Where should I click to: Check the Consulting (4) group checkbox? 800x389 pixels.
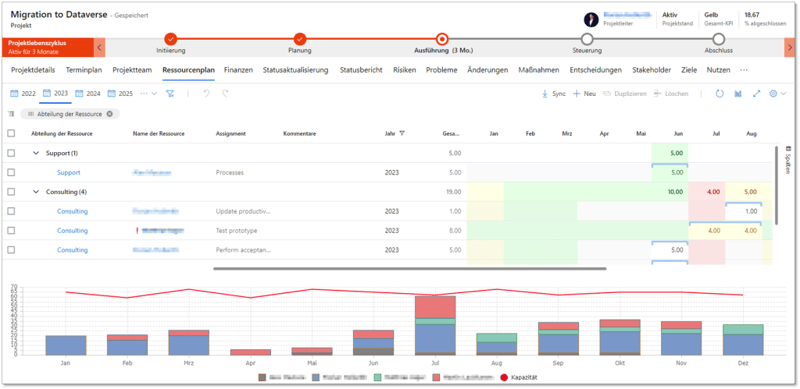pyautogui.click(x=11, y=192)
